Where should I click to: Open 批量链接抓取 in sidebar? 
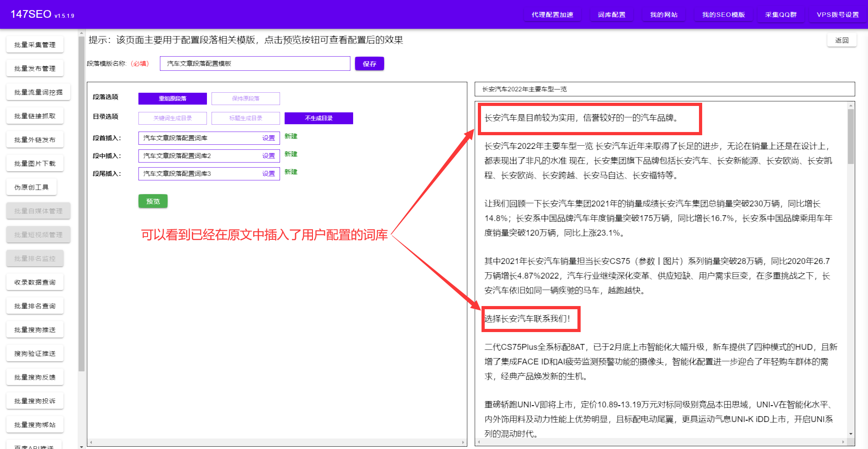(35, 116)
